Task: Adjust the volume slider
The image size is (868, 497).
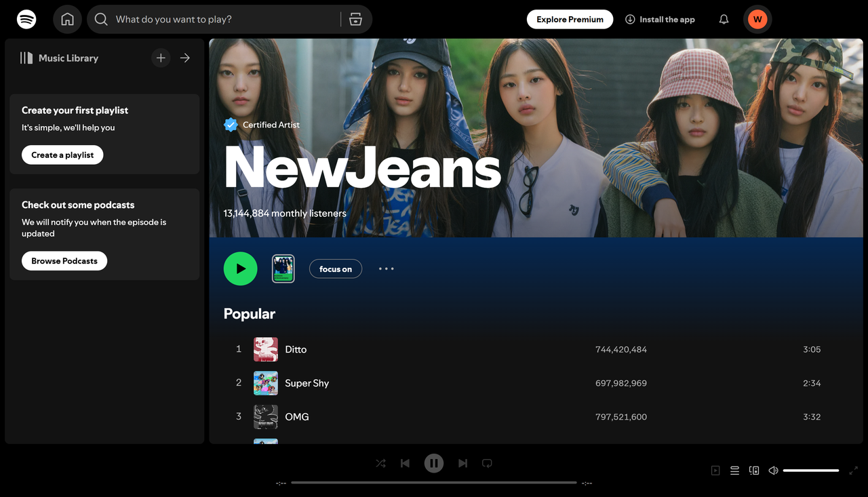Action: click(811, 471)
